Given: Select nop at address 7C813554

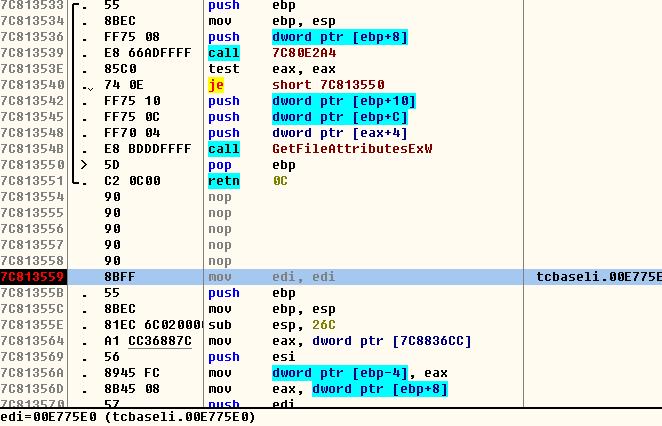Looking at the screenshot, I should pos(220,197).
